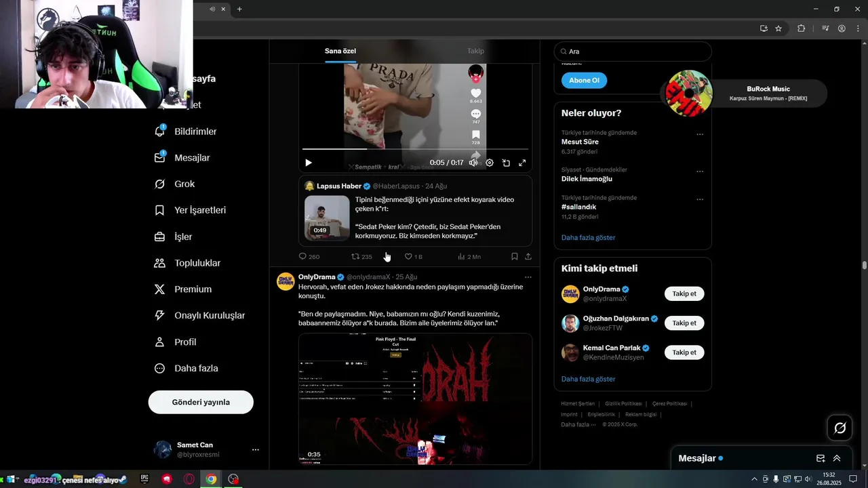Bookmark this page with the star icon
The height and width of the screenshot is (488, 868).
coord(778,28)
